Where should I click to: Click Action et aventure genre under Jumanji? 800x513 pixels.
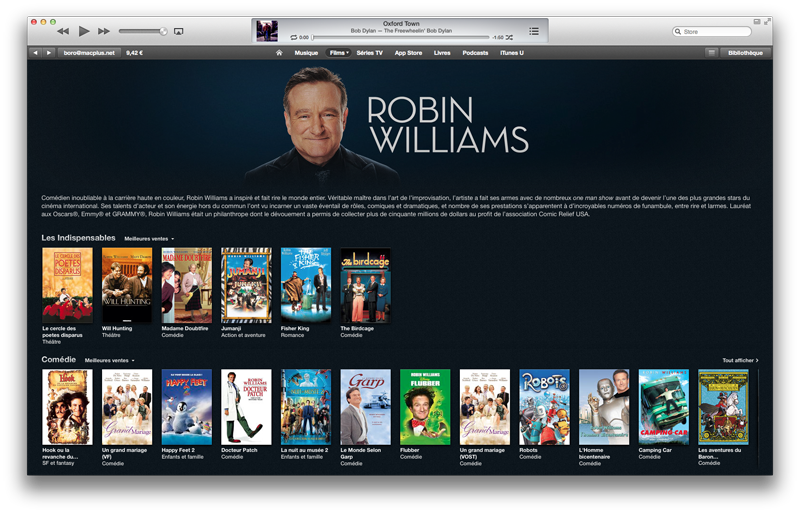243,335
